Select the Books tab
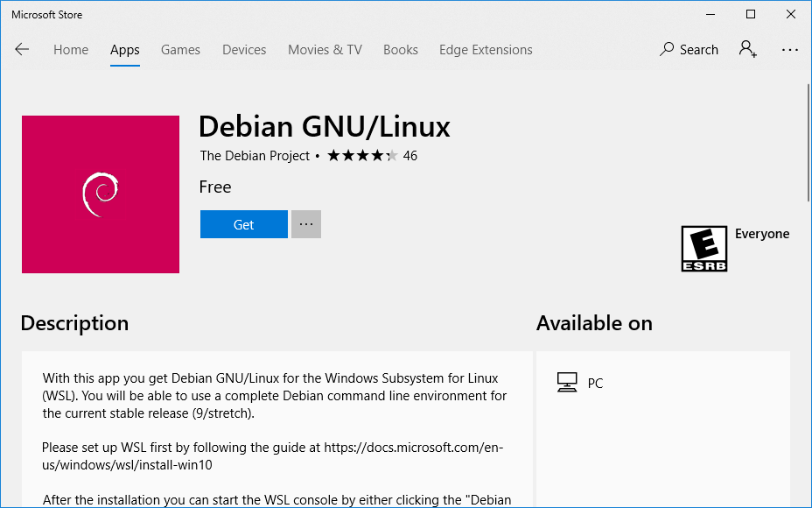 [x=401, y=50]
